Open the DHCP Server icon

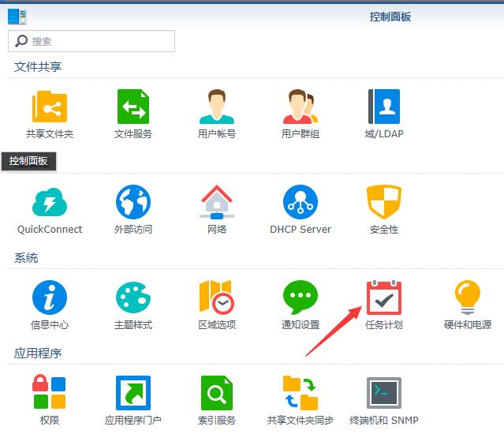click(x=301, y=202)
